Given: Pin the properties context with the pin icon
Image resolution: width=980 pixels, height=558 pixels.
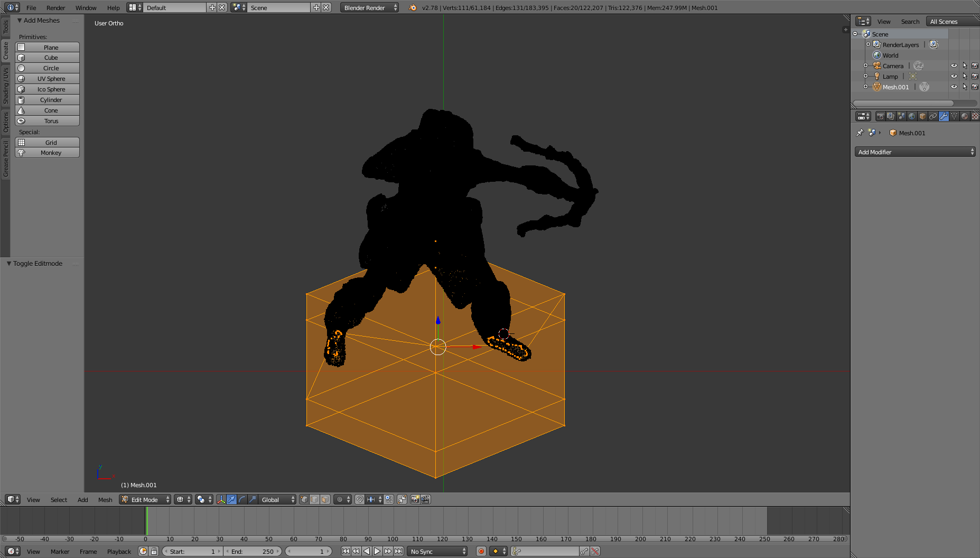Looking at the screenshot, I should click(860, 133).
